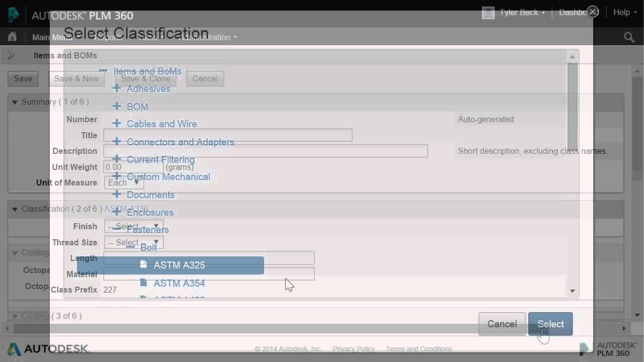Click the Autodesk PLM 360 logo icon

coord(14,15)
